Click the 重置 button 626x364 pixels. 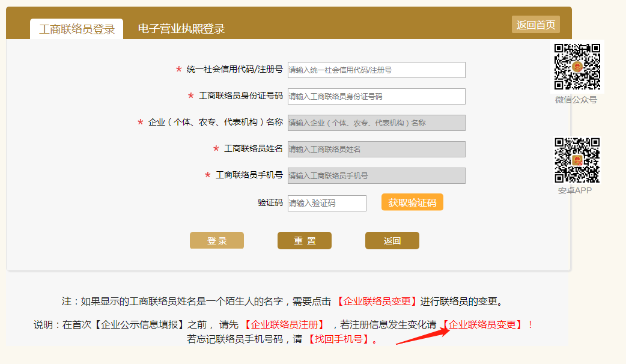[x=305, y=241]
